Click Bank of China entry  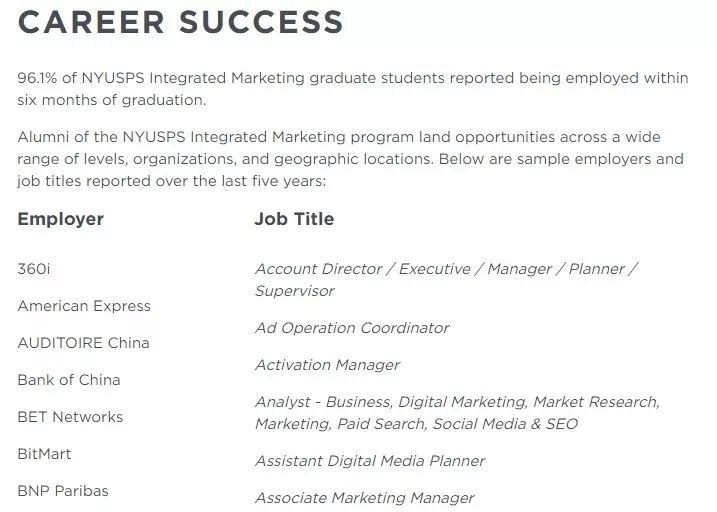[69, 380]
